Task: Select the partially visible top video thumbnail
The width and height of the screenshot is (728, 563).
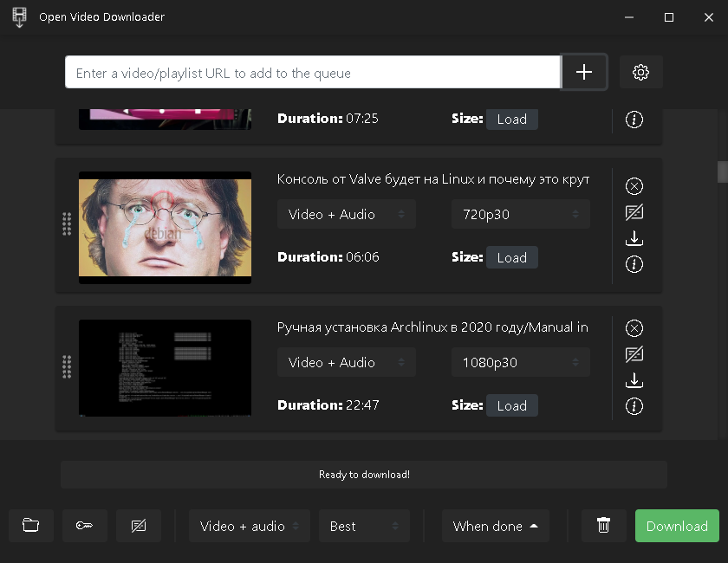Action: [165, 120]
